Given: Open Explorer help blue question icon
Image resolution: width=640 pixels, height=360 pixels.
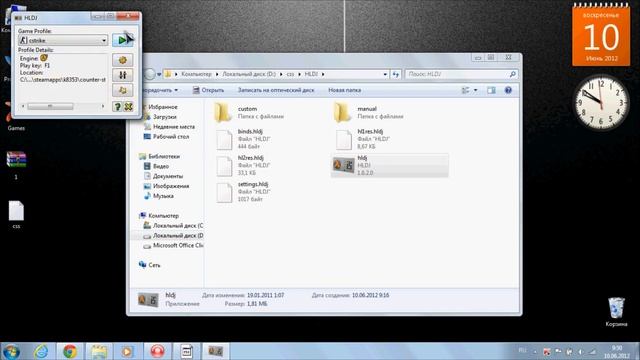Looking at the screenshot, I should click(508, 90).
